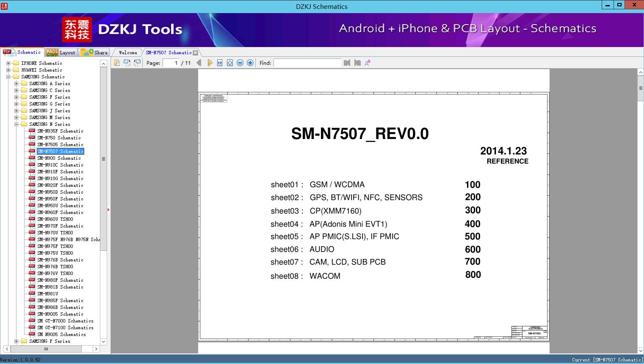
Task: Click the folder icon of IPHONE Schematic
Action: click(16, 63)
